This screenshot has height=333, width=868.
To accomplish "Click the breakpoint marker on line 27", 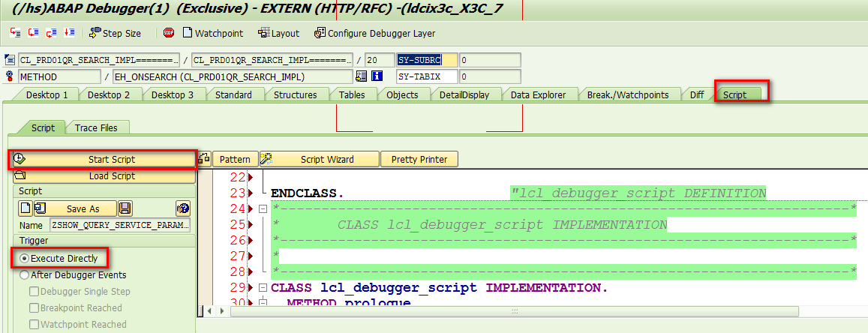I will click(x=251, y=256).
